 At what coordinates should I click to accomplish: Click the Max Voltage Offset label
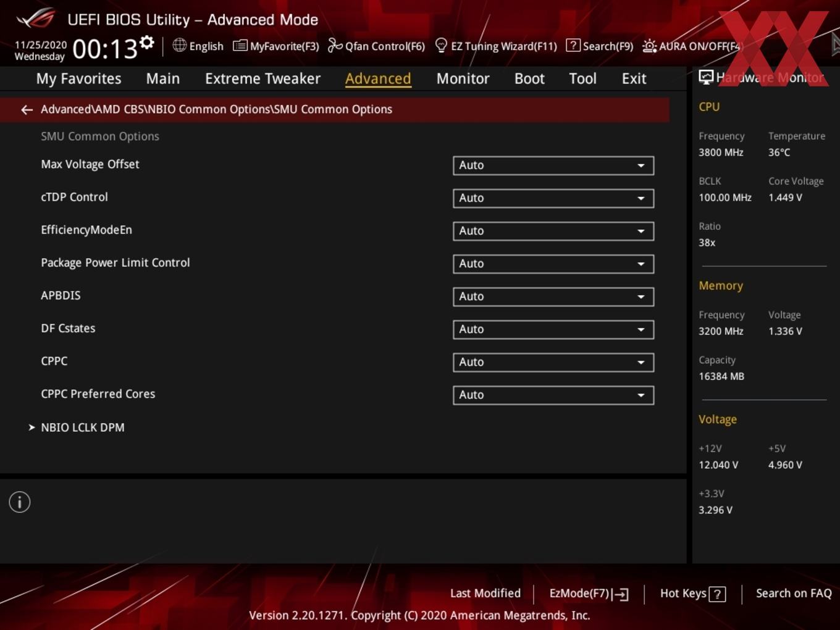tap(90, 164)
